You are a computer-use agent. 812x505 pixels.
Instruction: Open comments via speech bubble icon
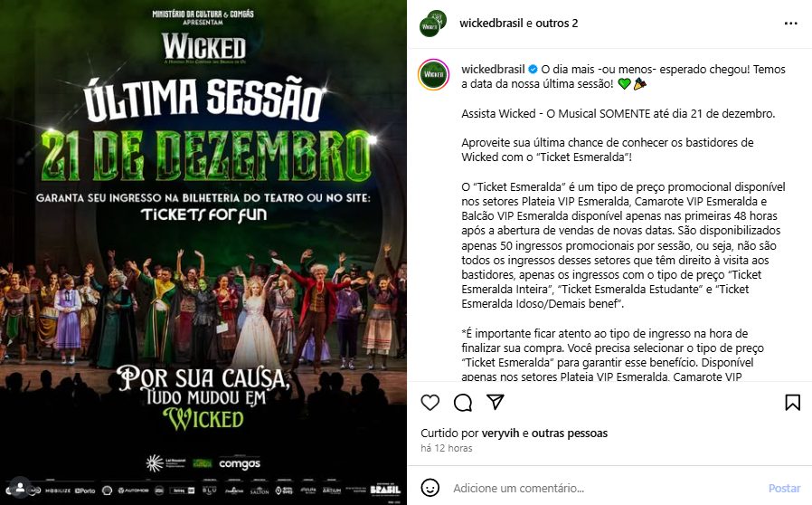462,403
